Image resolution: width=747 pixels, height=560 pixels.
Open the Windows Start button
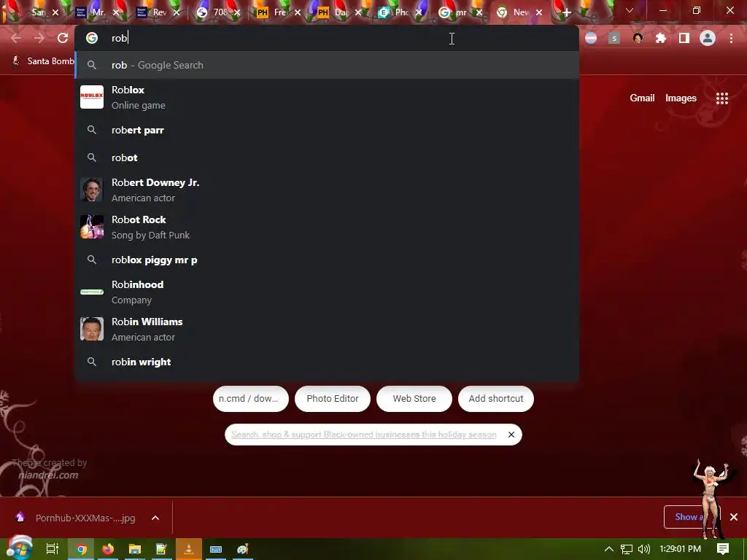tap(19, 548)
